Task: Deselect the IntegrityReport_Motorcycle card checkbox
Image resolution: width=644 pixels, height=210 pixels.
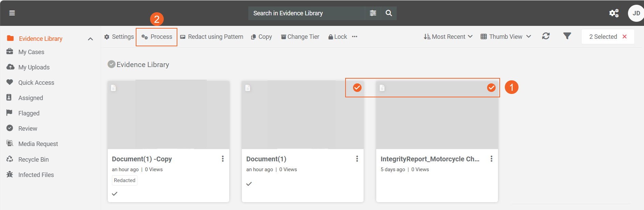Action: tap(491, 88)
